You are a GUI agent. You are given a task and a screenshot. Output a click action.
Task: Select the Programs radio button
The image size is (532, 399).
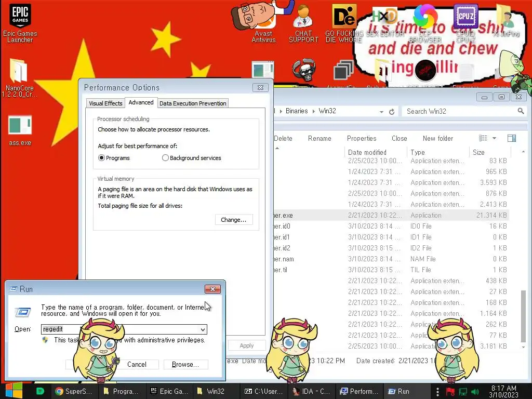tap(101, 158)
